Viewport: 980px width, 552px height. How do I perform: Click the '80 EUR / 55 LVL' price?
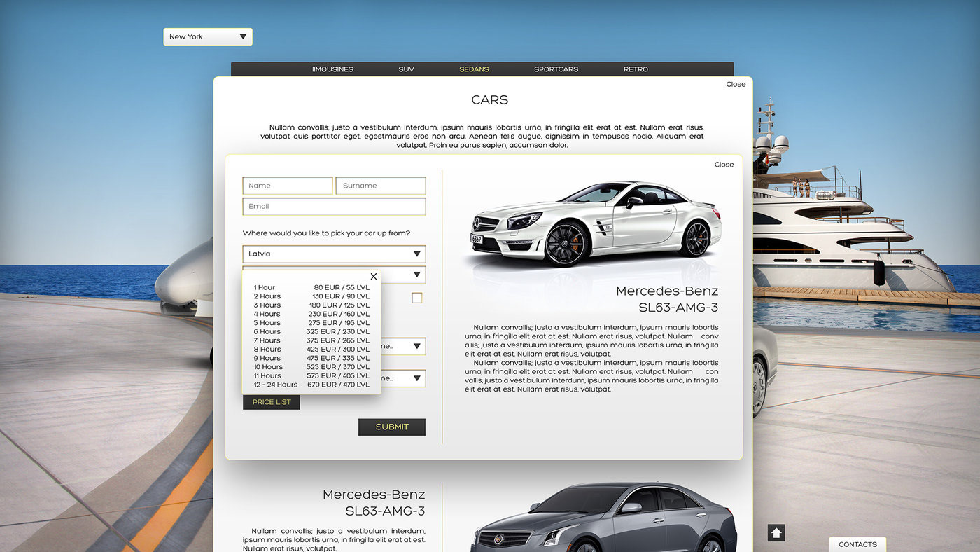[x=342, y=287]
